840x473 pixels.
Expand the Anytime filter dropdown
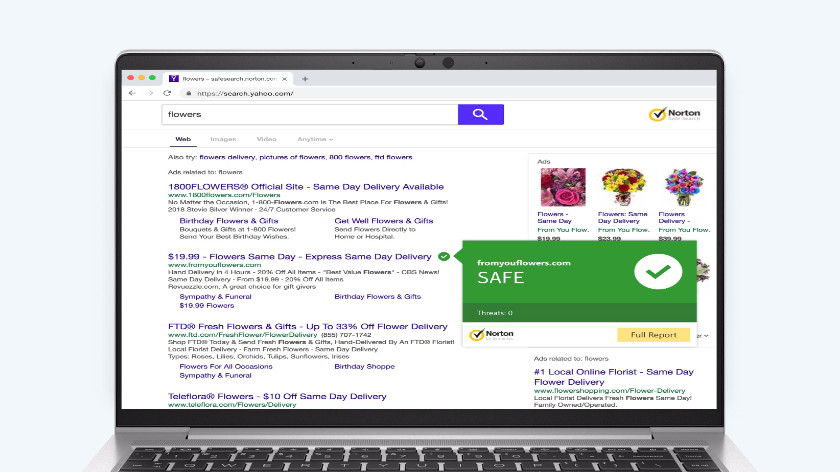point(315,139)
